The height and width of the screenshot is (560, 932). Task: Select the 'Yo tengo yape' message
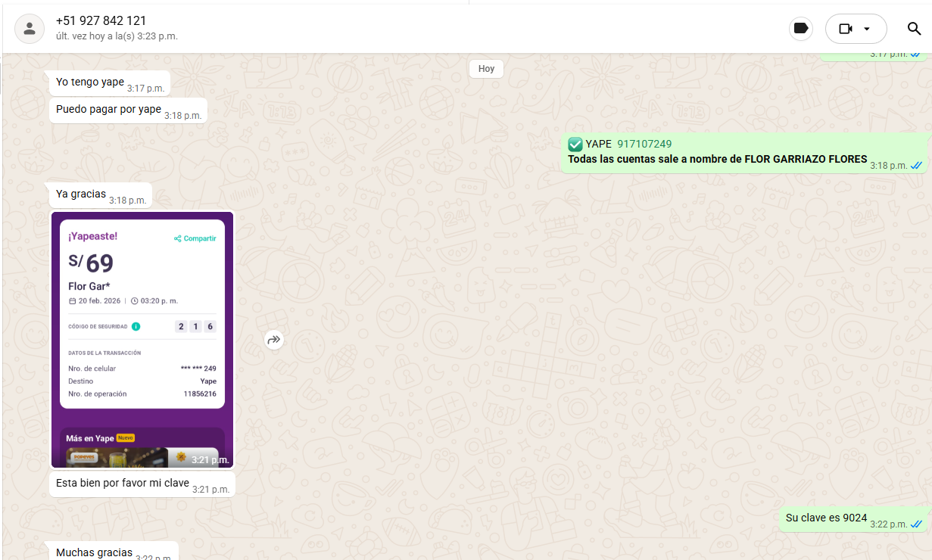coord(89,82)
